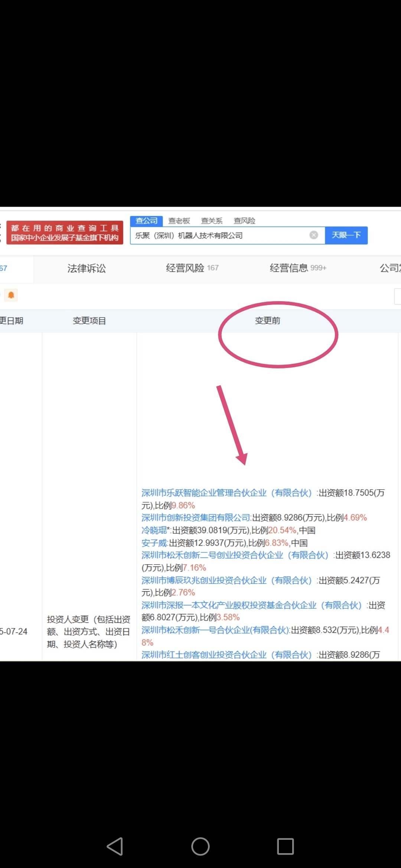This screenshot has width=401, height=868.
Task: Switch to the 查老板 search tab
Action: tap(179, 221)
